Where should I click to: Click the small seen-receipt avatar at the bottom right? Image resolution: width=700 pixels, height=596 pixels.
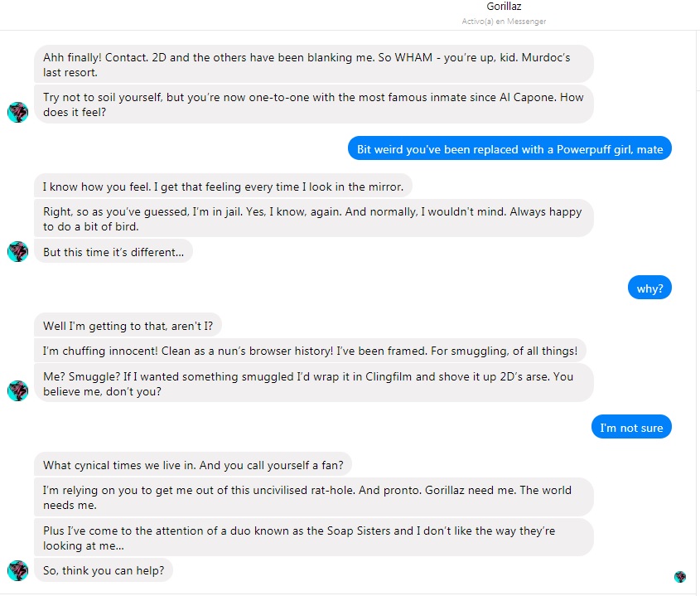coord(679,577)
